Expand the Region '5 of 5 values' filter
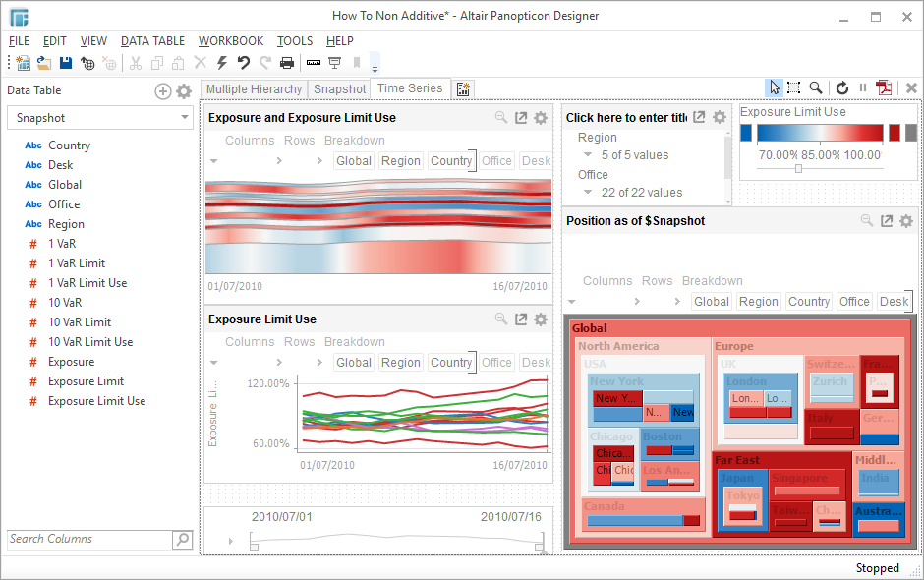Viewport: 924px width, 580px height. [x=588, y=155]
